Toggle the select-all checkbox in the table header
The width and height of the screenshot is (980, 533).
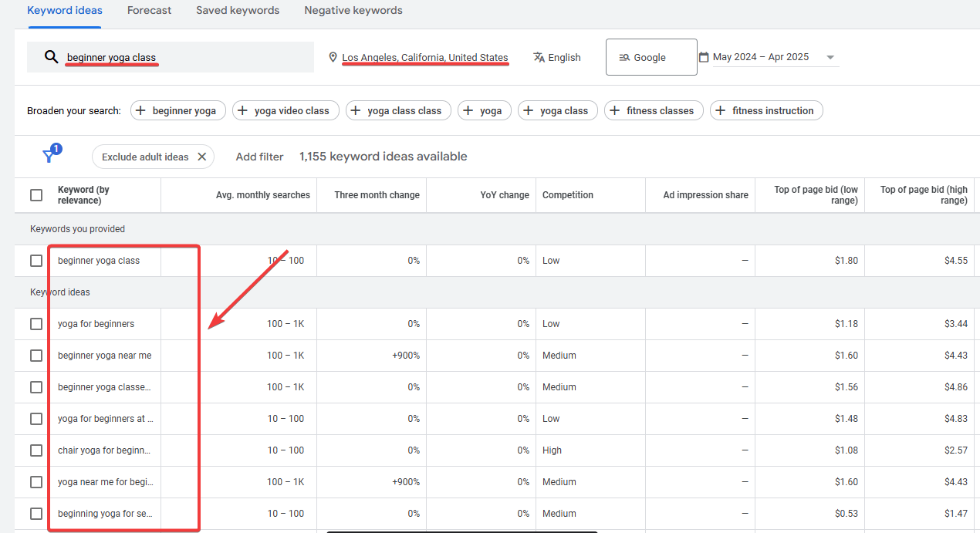35,195
